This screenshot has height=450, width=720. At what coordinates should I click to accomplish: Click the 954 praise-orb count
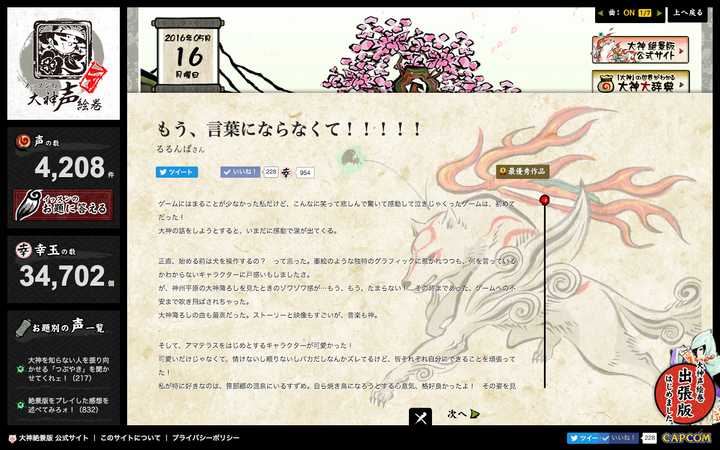click(305, 173)
